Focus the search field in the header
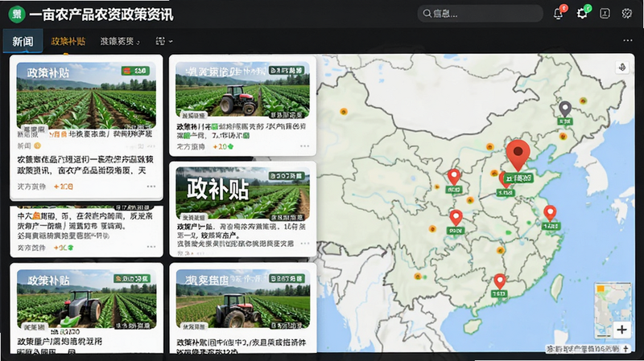644x361 pixels. [480, 14]
